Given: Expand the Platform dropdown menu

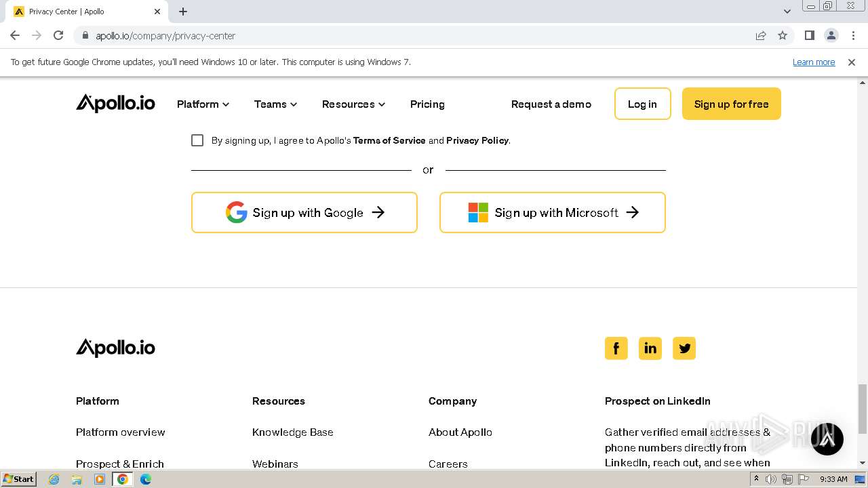Looking at the screenshot, I should point(203,104).
